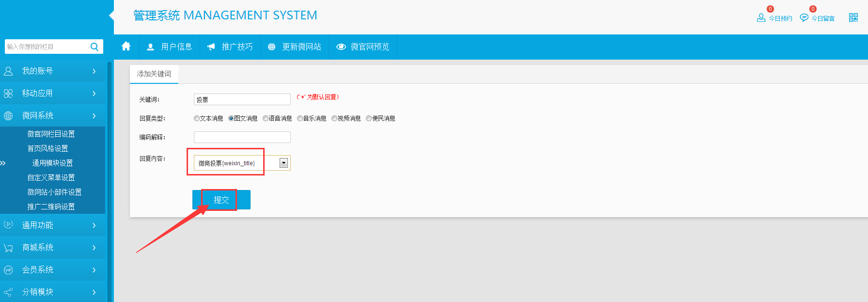
Task: Expand the 商城系统 sidebar menu
Action: 53,248
